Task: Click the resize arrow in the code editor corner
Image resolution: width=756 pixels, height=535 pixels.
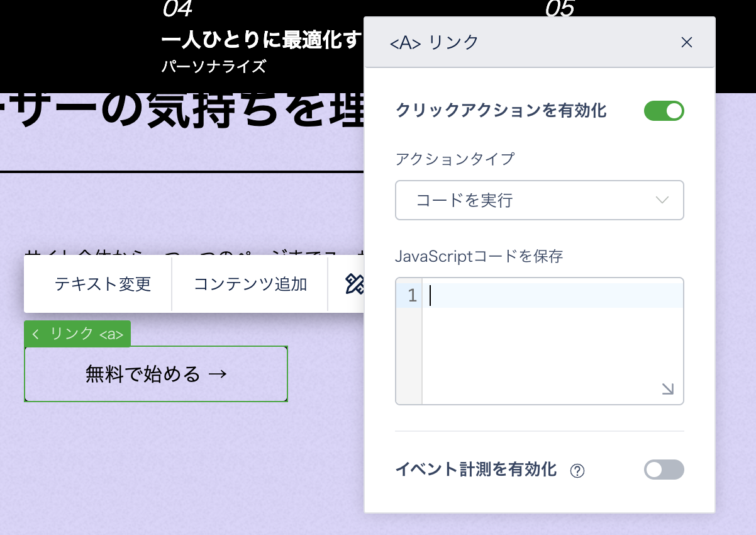Action: [668, 389]
